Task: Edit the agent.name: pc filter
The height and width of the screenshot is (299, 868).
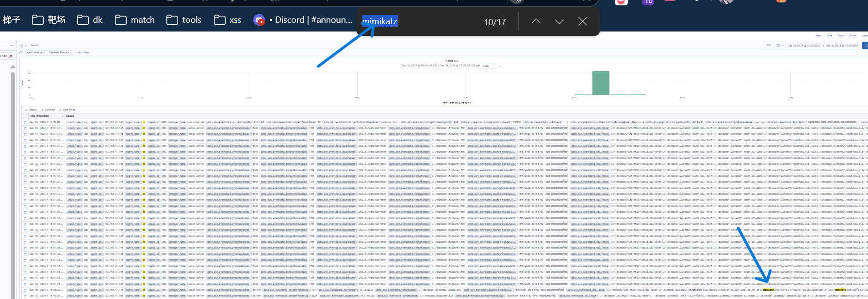Action: tap(35, 52)
